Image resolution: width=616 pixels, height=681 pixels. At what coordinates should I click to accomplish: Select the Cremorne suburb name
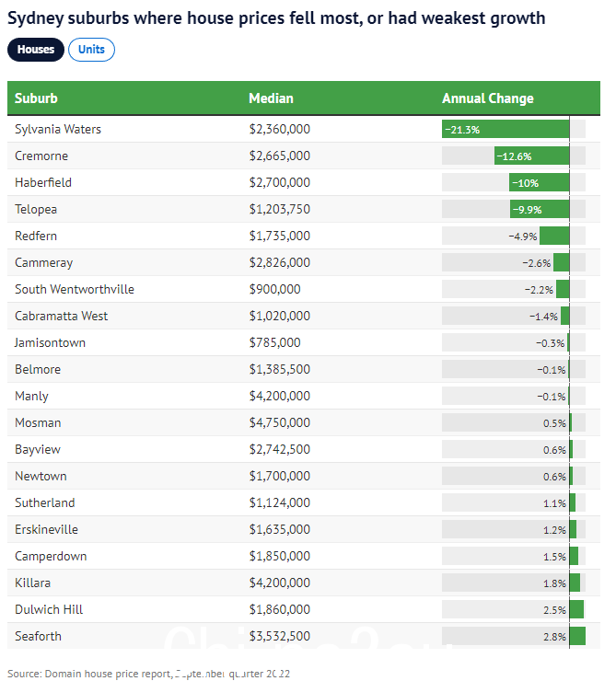[x=41, y=156]
